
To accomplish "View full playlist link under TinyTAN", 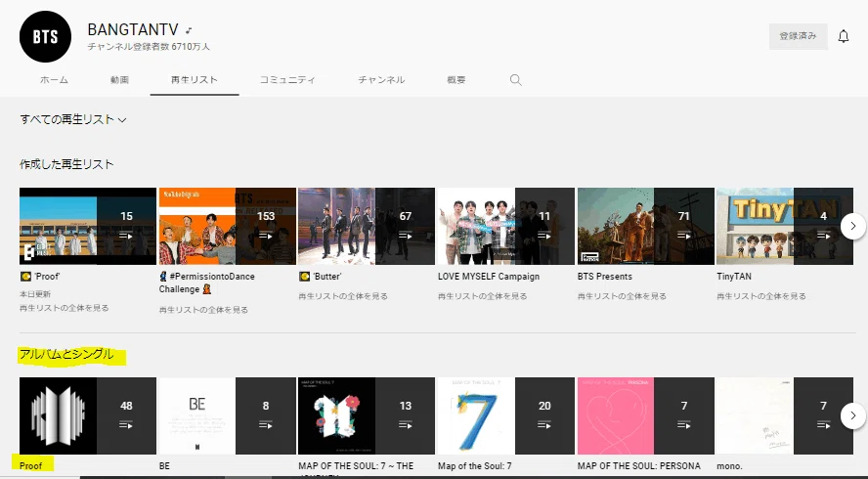I will 761,296.
